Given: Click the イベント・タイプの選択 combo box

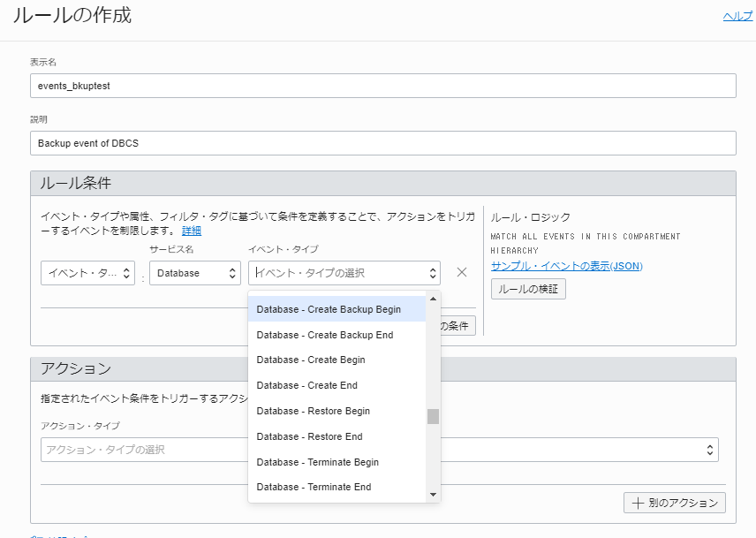Looking at the screenshot, I should tap(344, 273).
